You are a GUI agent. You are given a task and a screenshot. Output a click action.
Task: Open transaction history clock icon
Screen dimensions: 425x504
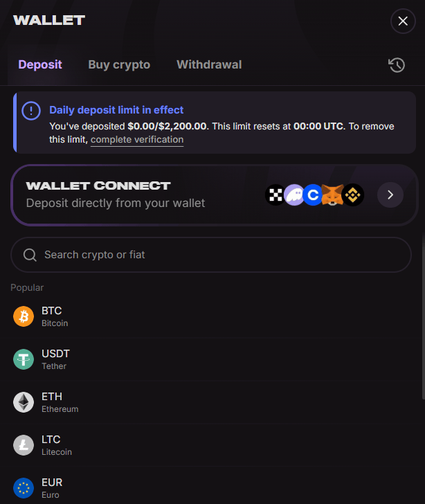(x=397, y=65)
